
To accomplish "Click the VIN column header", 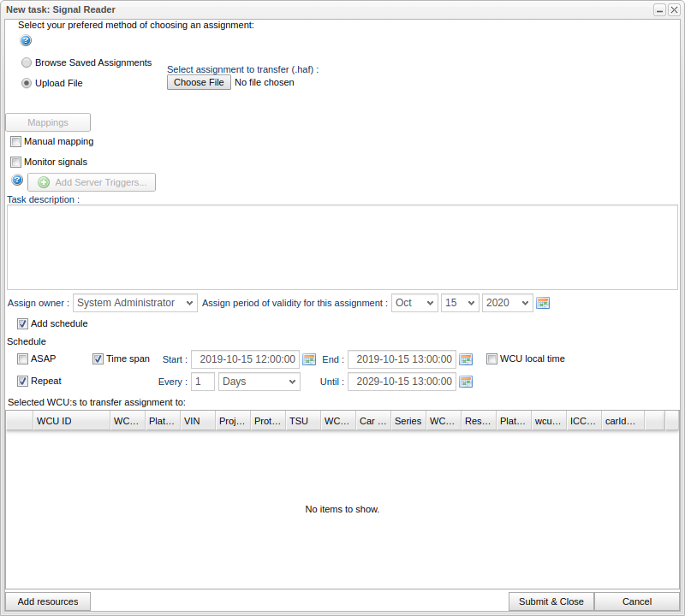I will (x=197, y=421).
